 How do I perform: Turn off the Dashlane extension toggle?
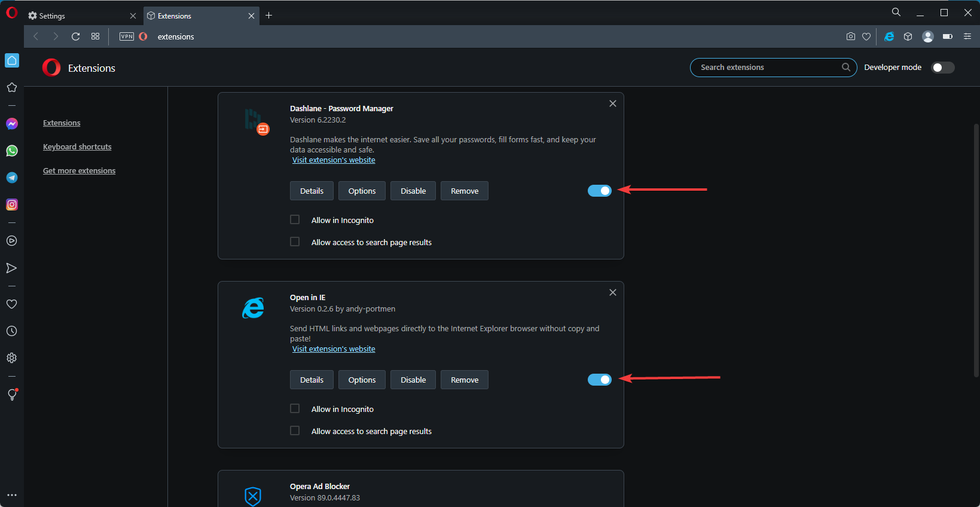[600, 191]
